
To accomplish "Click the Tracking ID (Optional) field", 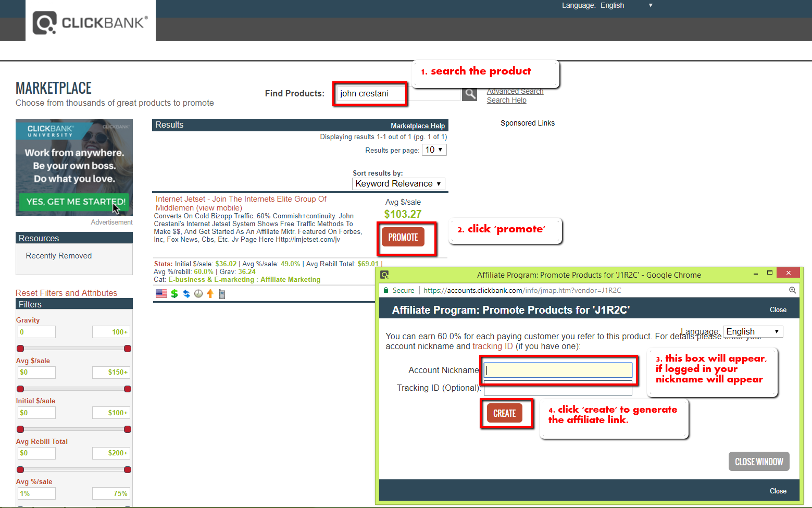I will coord(558,388).
